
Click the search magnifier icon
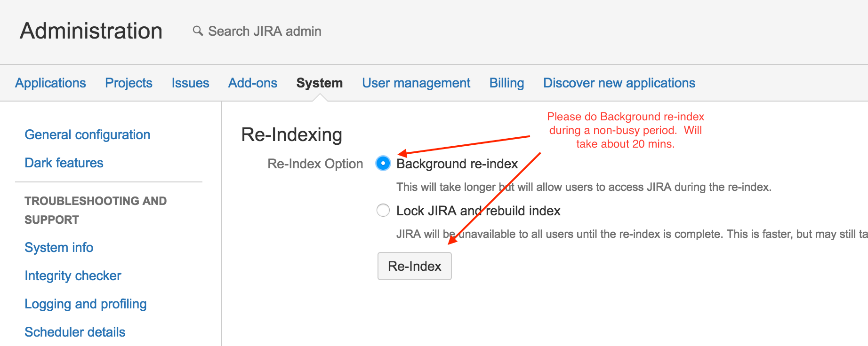198,31
